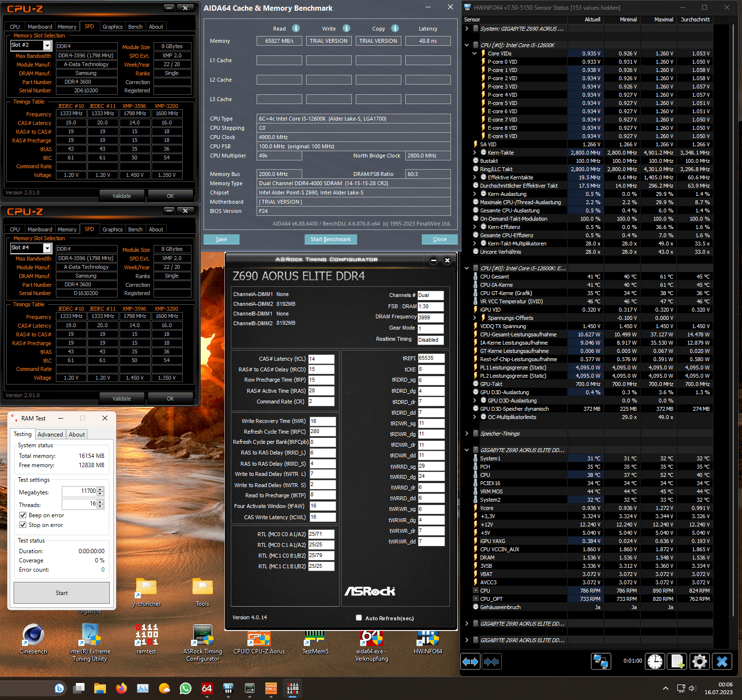
Task: Open HWiNFO sensor settings gear
Action: 700,662
